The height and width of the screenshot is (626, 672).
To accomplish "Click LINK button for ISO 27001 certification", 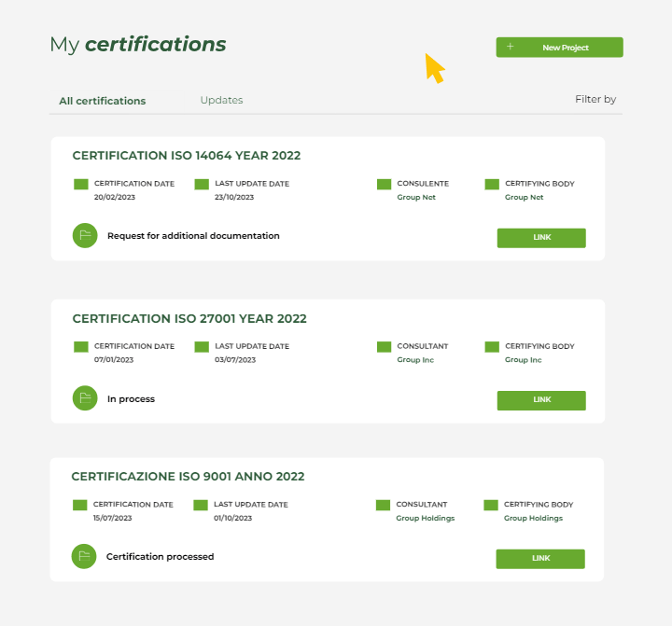I will 541,400.
